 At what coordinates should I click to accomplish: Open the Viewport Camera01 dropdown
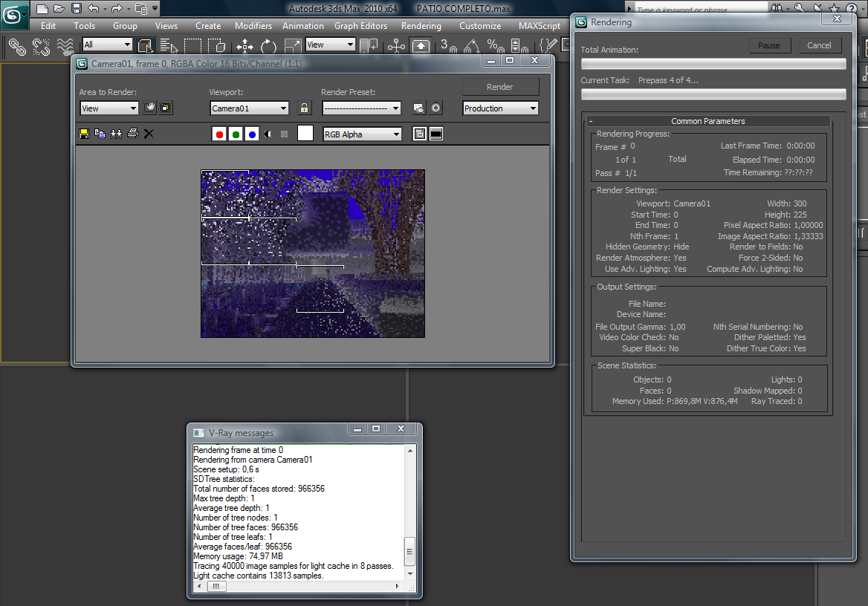click(x=249, y=108)
